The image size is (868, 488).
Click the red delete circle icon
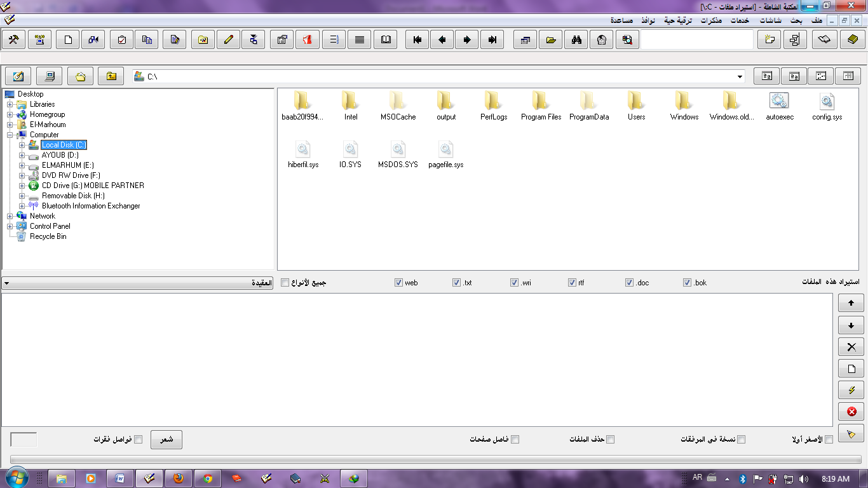pos(851,411)
